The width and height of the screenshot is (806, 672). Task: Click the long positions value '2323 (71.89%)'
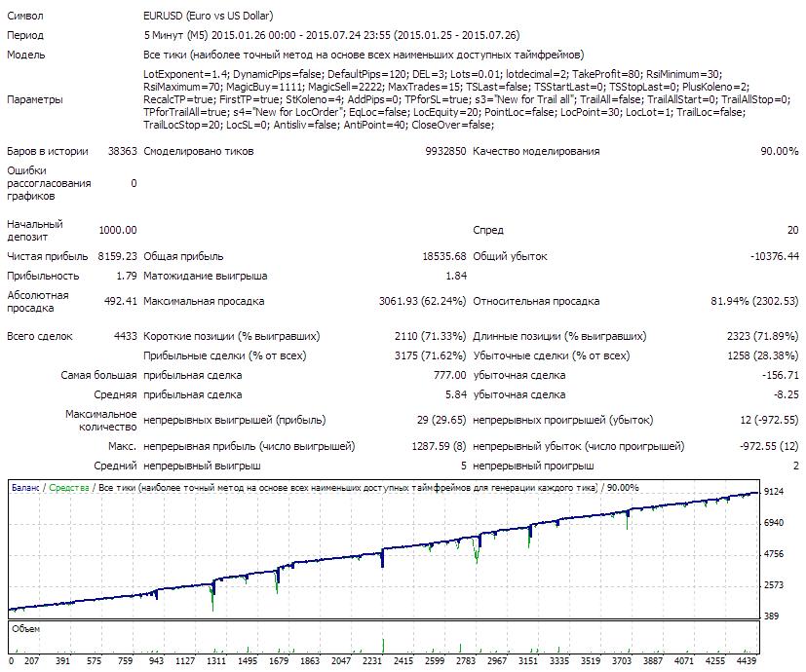tap(763, 337)
